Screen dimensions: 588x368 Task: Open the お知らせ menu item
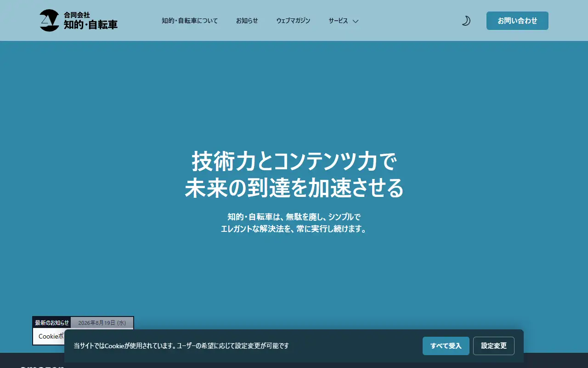click(247, 21)
